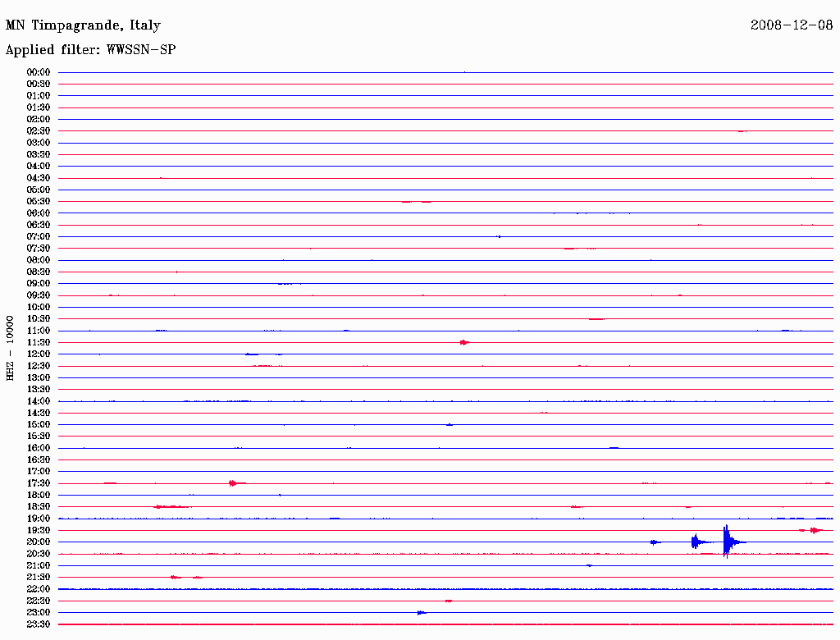
Task: Click the small blue event on the 21:00 trace
Action: (x=589, y=565)
